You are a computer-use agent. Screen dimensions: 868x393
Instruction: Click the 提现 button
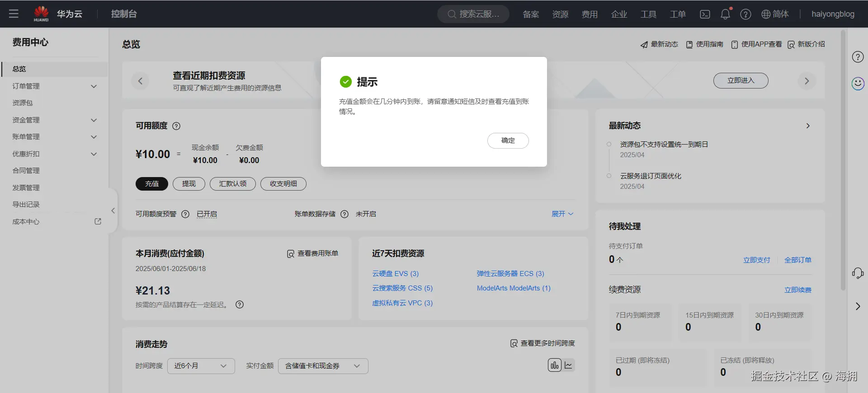189,184
